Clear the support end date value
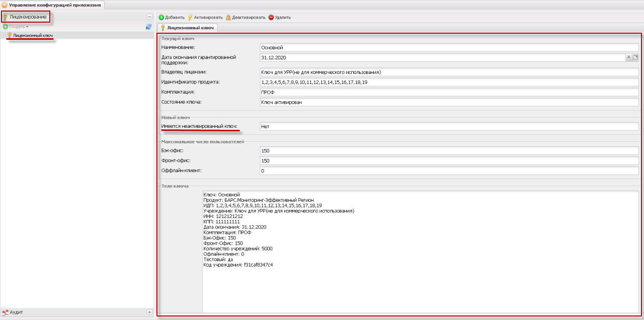 tap(628, 57)
